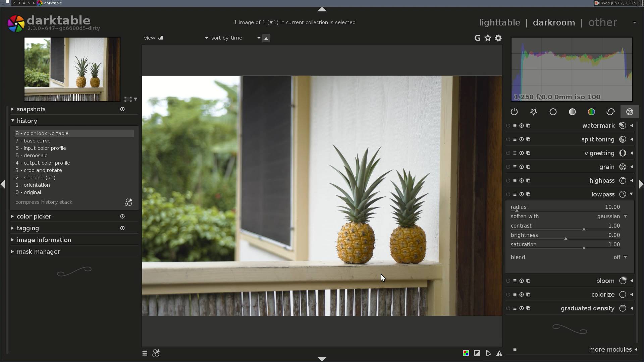
Task: Click the star rating overlay icon
Action: point(488,38)
